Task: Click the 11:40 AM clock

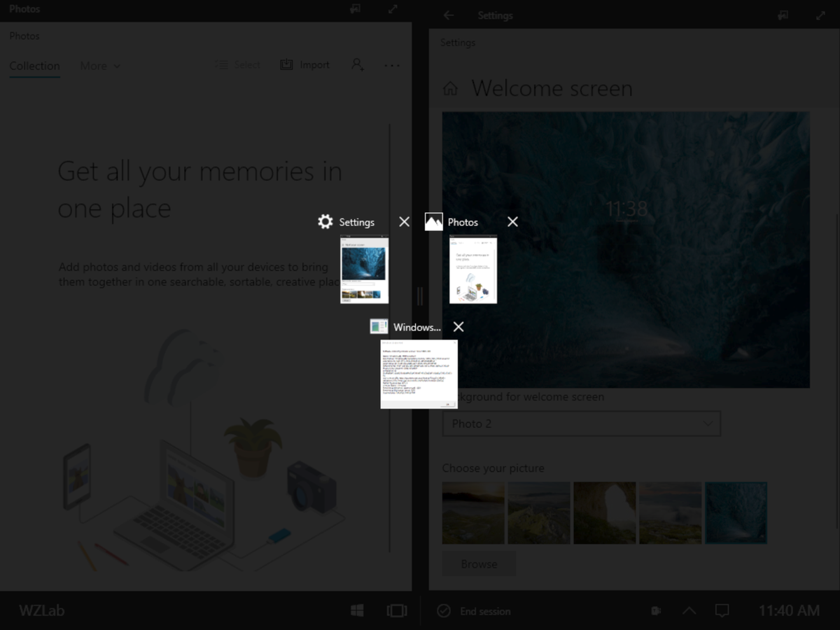Action: [789, 610]
